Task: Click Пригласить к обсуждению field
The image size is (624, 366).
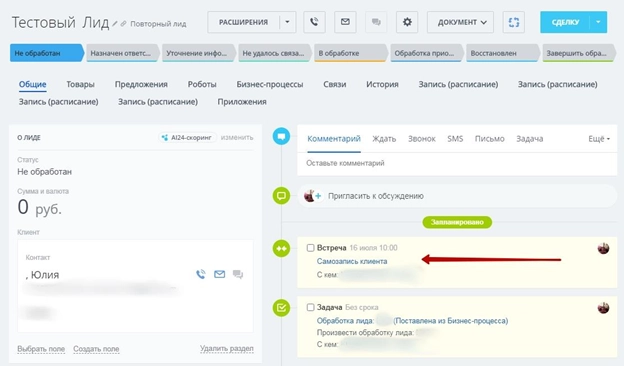Action: click(457, 196)
